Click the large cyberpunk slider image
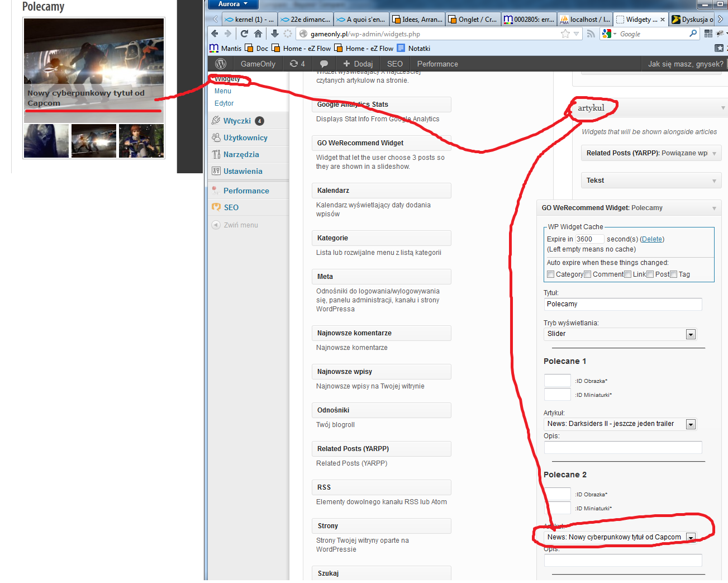Screen dimensions: 728x583 tap(94, 53)
